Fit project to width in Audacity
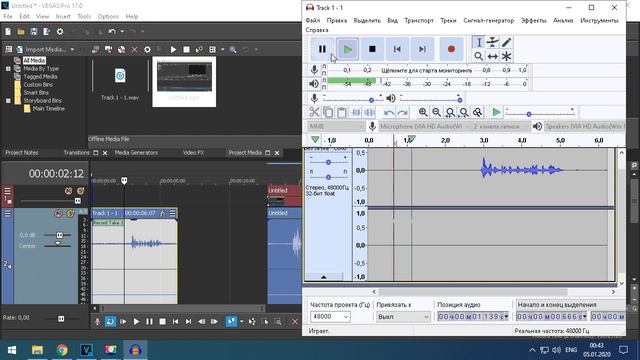Image resolution: width=640 pixels, height=360 pixels. 464,112
